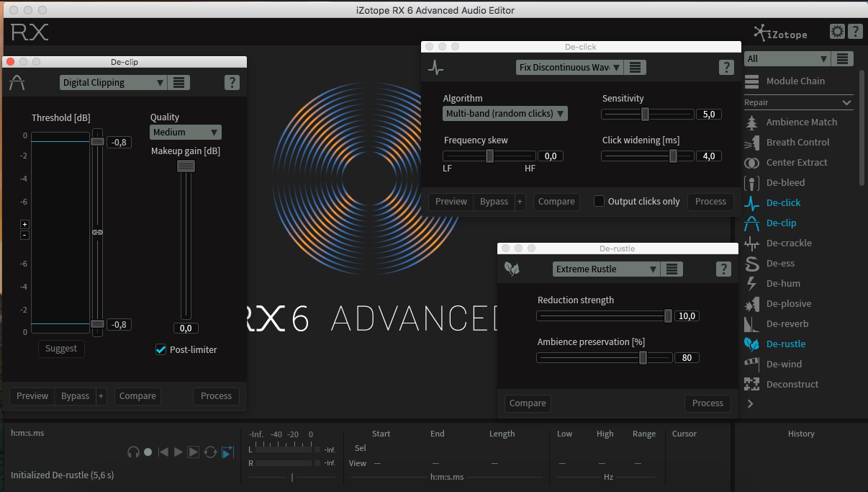Open All module filter dropdown
This screenshot has width=868, height=492.
pyautogui.click(x=787, y=59)
